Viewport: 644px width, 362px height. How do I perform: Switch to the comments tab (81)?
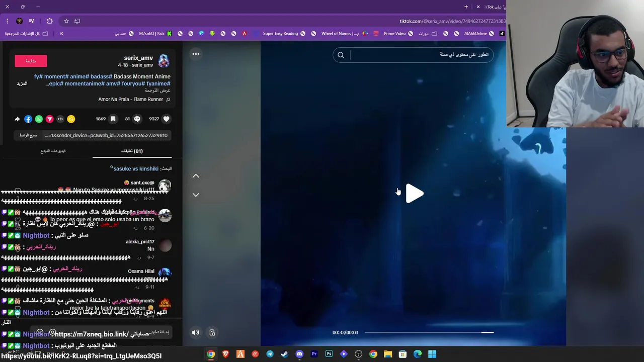[132, 151]
